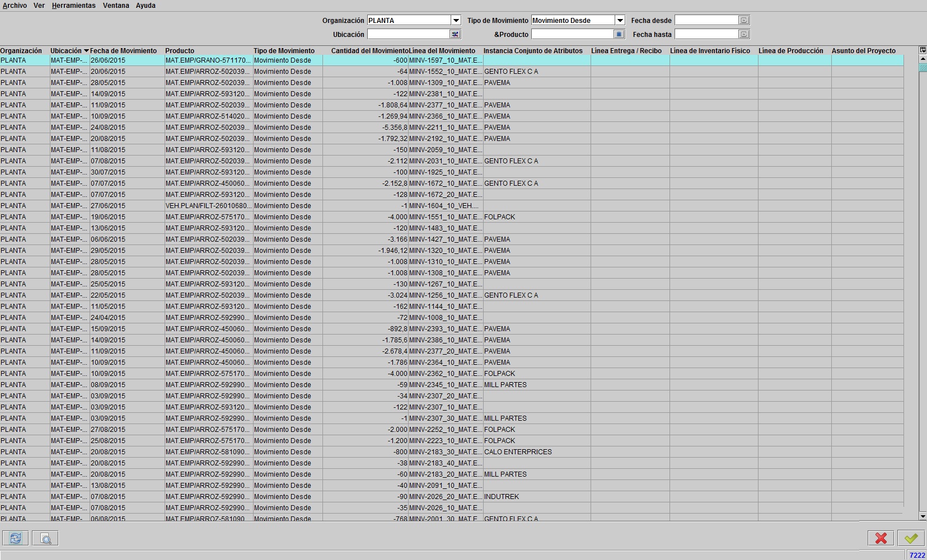Screen dimensions: 927x560
Task: Select the cell MAT.EMP/GRANO-571170...
Action: 209,60
